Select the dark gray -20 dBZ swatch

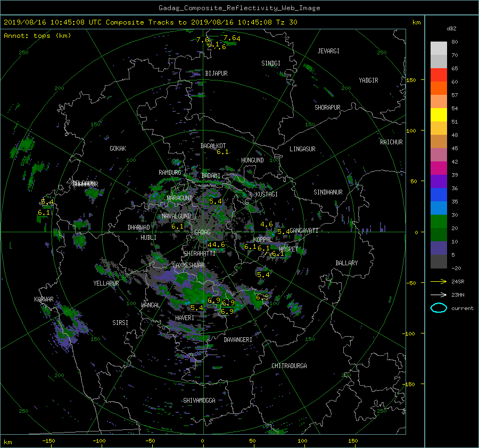point(439,261)
